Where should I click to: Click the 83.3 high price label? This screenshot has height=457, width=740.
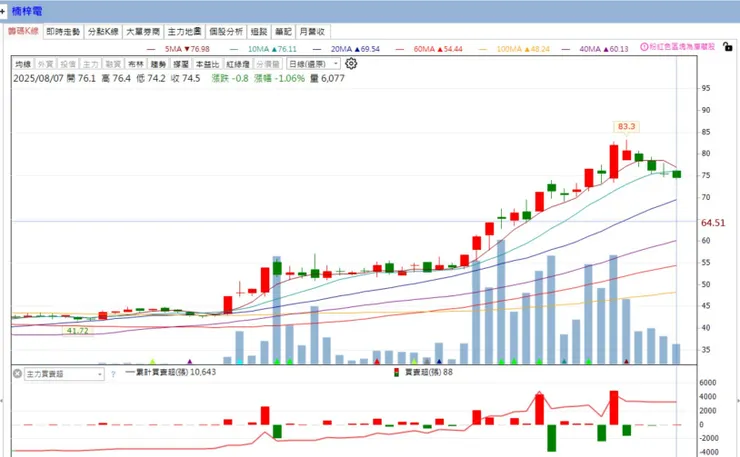coord(626,127)
